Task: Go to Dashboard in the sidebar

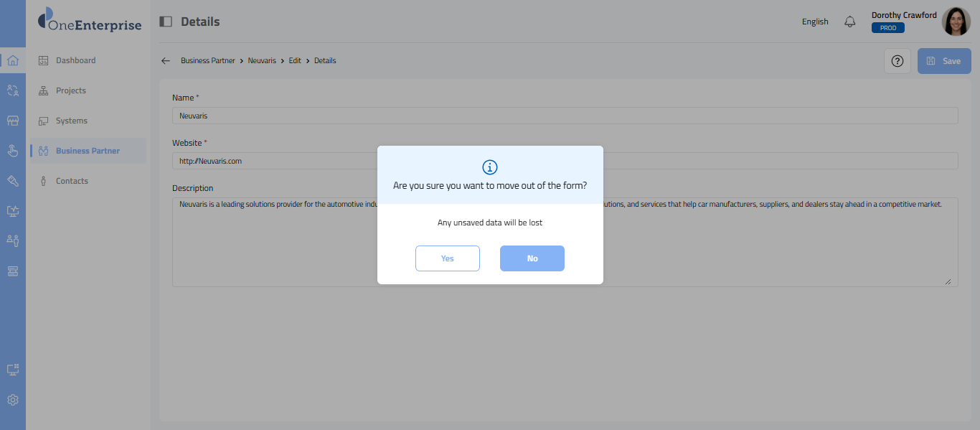Action: pyautogui.click(x=75, y=60)
